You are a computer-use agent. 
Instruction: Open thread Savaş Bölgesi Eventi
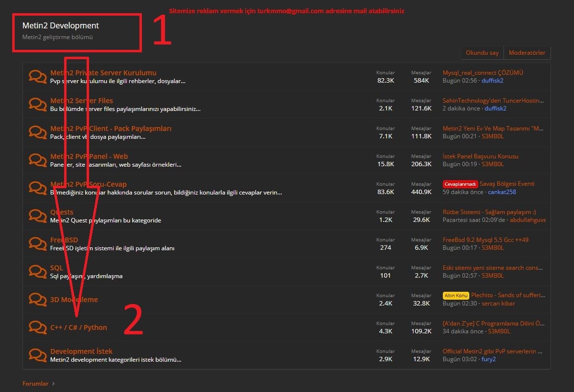click(507, 184)
